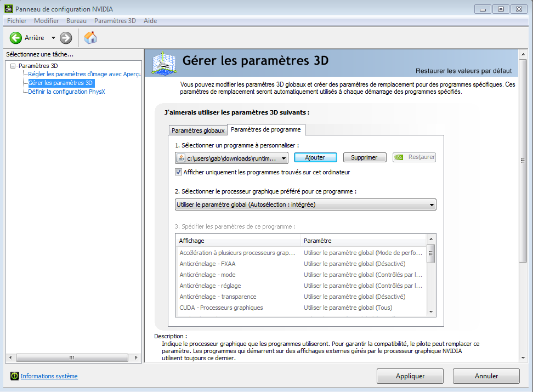Click the NVIDIA logo on Restaurer button

399,157
